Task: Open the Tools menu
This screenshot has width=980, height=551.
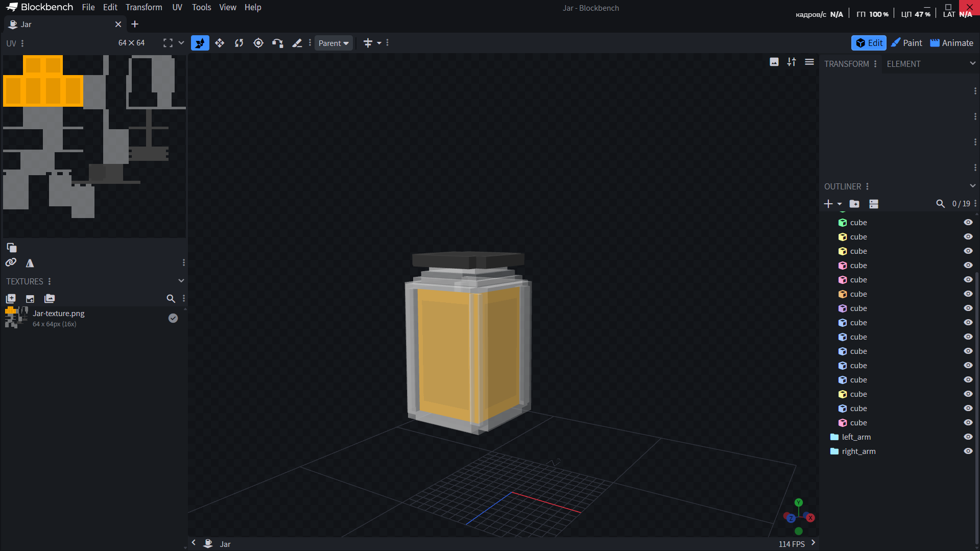Action: (x=201, y=7)
